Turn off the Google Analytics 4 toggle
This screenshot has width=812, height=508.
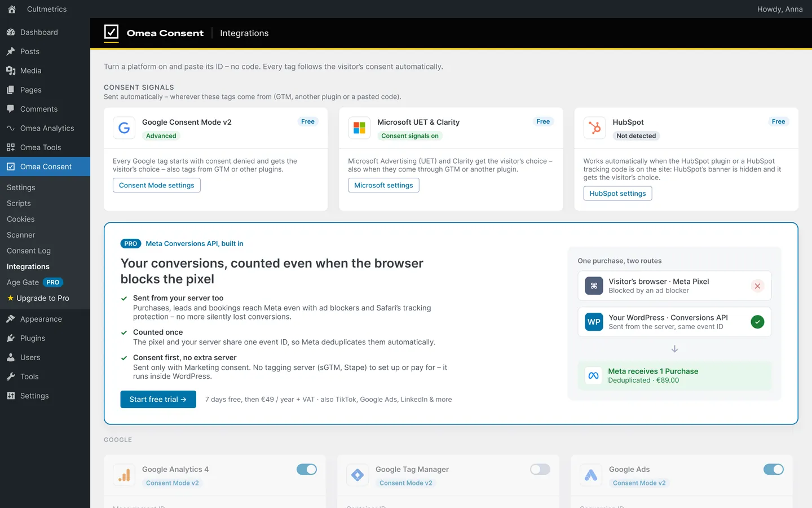click(307, 470)
